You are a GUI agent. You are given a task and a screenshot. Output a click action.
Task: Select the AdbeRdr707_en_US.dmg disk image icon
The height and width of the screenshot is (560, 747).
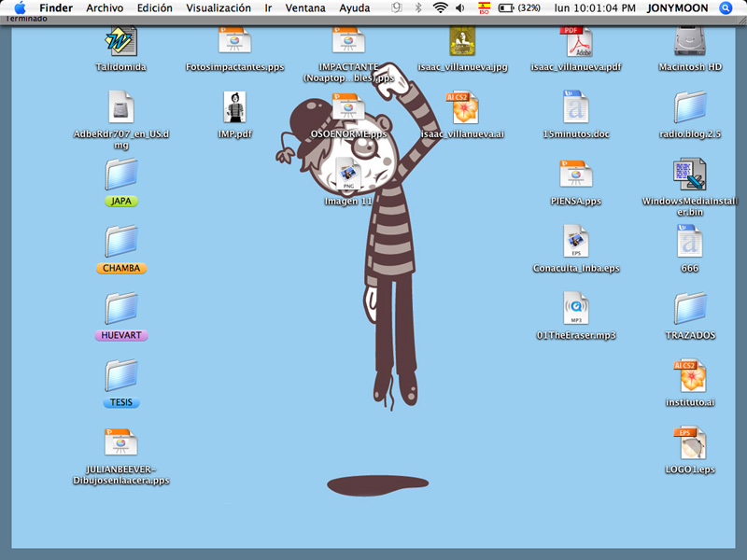(x=121, y=106)
